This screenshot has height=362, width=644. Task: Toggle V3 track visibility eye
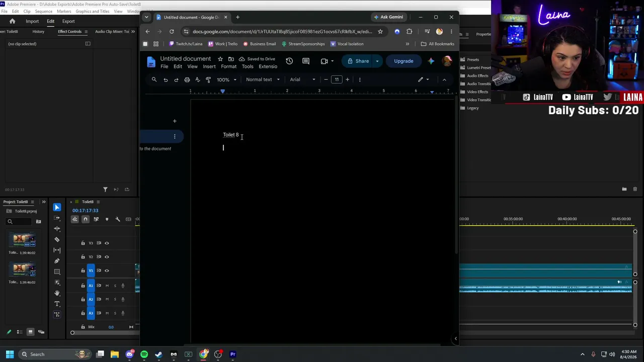(107, 243)
